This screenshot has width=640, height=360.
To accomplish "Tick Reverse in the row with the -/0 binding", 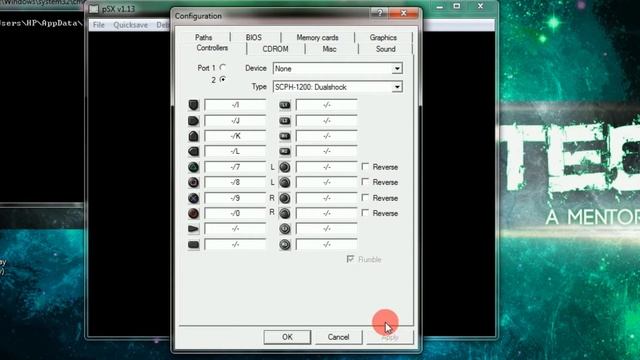I will pos(365,213).
